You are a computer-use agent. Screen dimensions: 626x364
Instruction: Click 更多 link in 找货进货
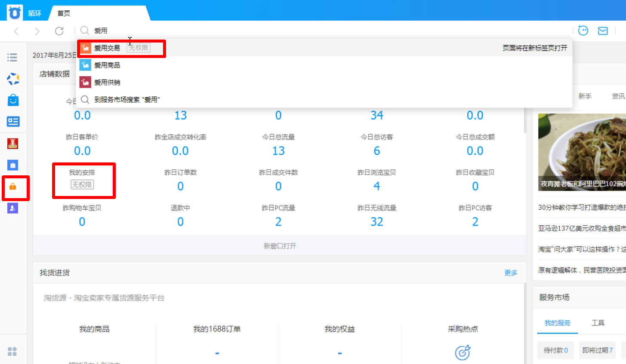point(511,273)
